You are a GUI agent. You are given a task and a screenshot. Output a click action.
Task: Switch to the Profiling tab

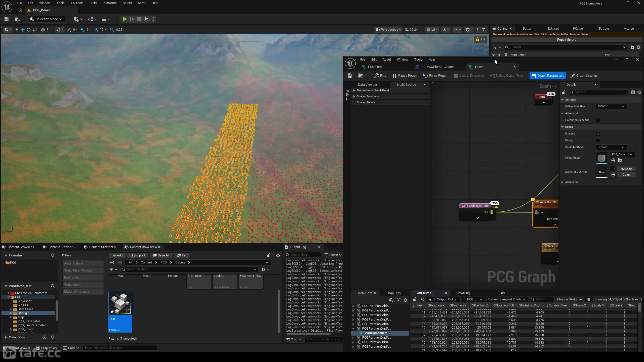point(464,293)
